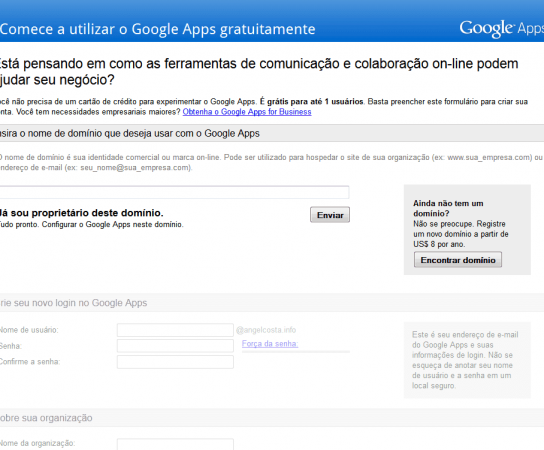544x450 pixels.
Task: Click the Google Apps logo
Action: pos(502,28)
